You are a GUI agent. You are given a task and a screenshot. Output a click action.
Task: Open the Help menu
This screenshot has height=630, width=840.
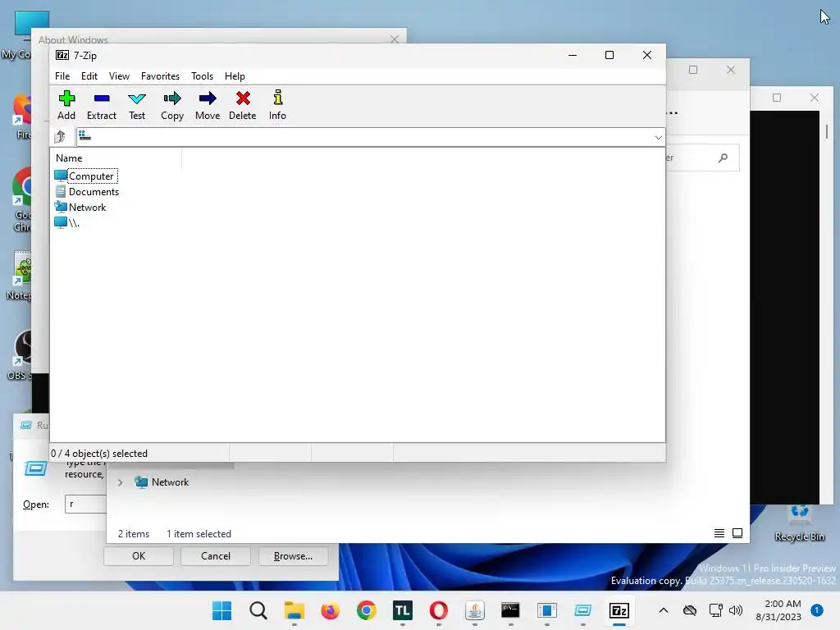[235, 76]
